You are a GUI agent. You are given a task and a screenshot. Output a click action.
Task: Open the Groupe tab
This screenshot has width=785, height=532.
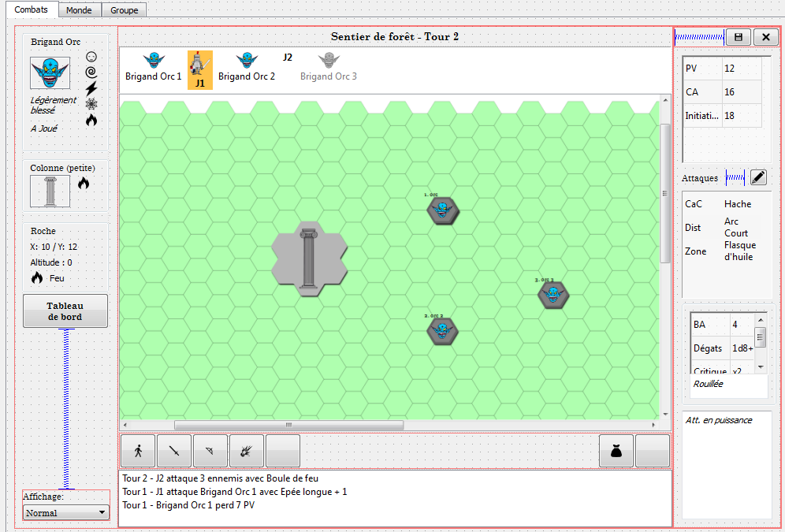click(x=124, y=10)
